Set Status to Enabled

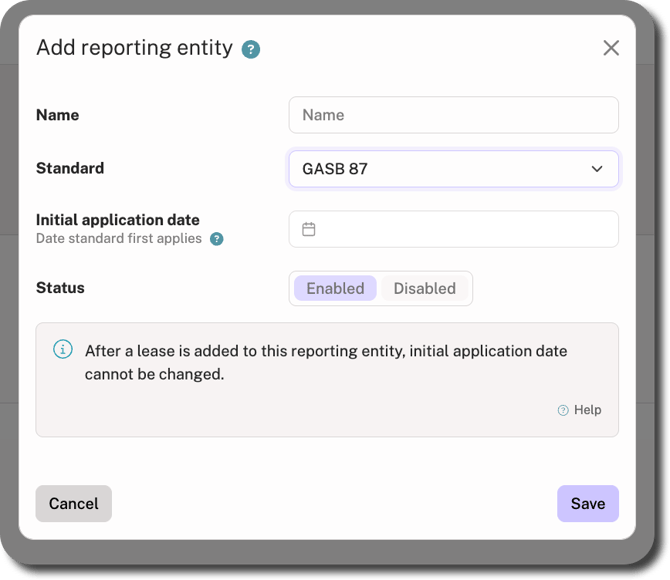point(335,289)
